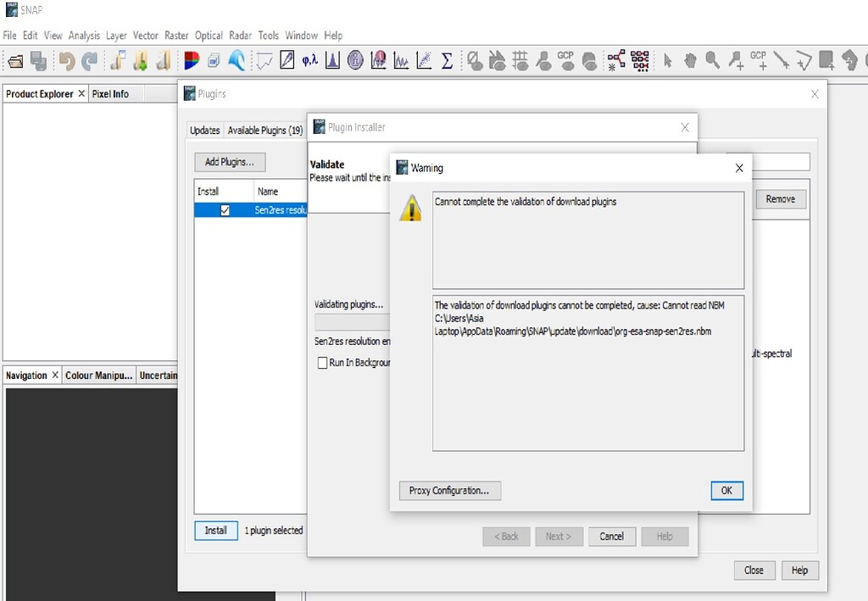Switch to the Available Plugins tab
Image resolution: width=868 pixels, height=601 pixels.
264,131
